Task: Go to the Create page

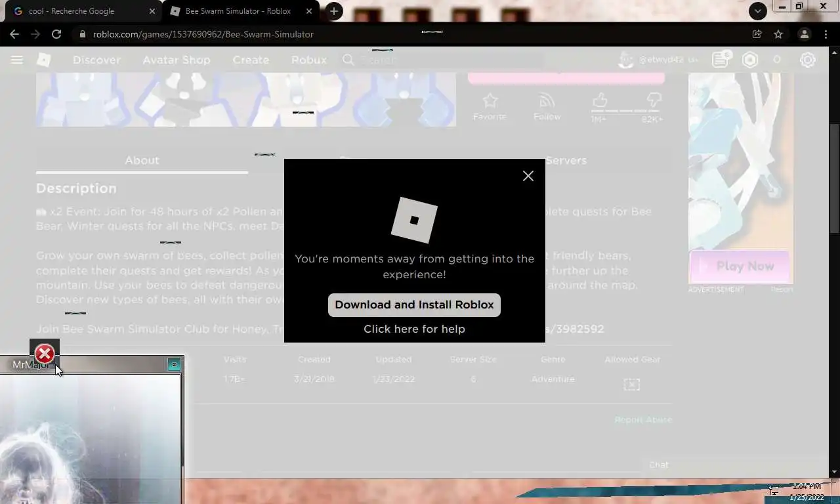Action: click(x=251, y=60)
